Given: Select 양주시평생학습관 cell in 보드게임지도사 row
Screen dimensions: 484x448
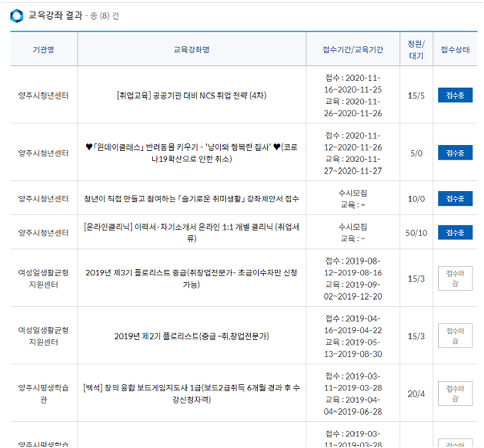Looking at the screenshot, I should (x=44, y=394).
